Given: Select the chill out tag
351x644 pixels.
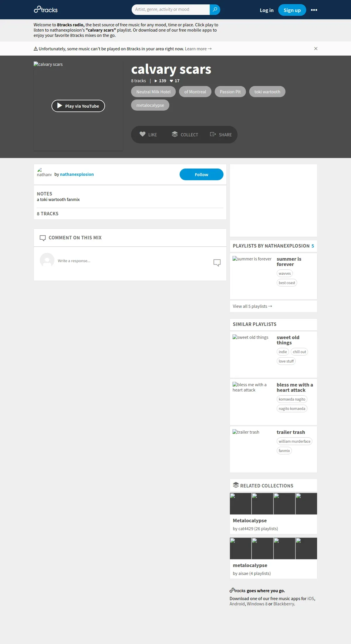Looking at the screenshot, I should [x=300, y=352].
